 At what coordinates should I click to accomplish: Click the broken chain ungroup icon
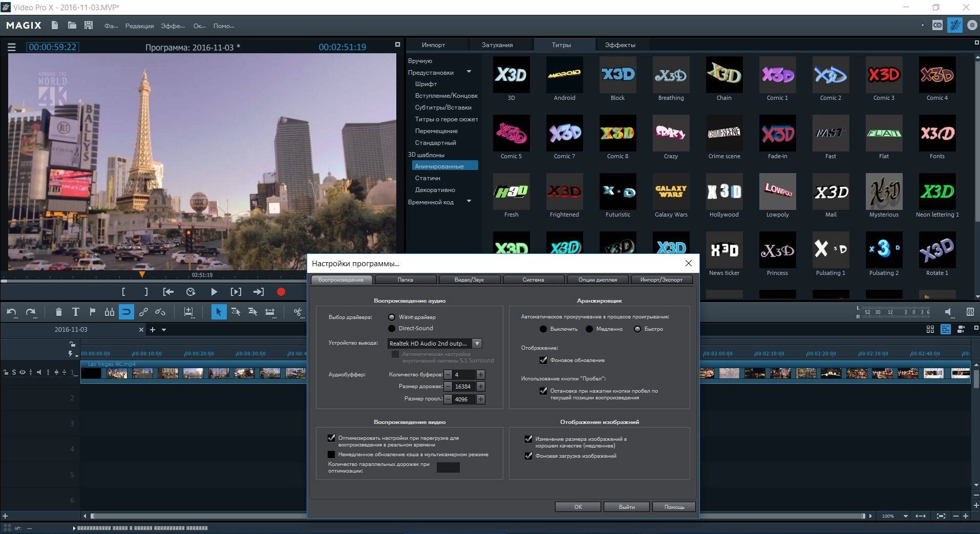click(x=160, y=312)
